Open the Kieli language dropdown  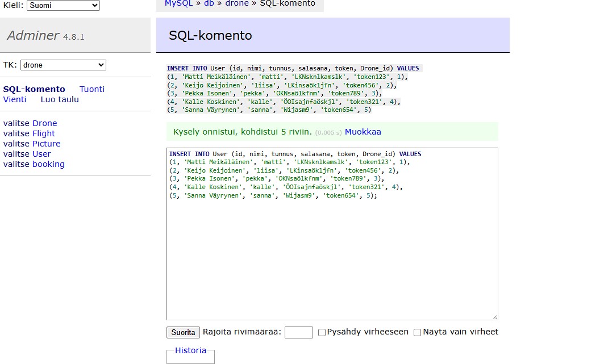63,6
